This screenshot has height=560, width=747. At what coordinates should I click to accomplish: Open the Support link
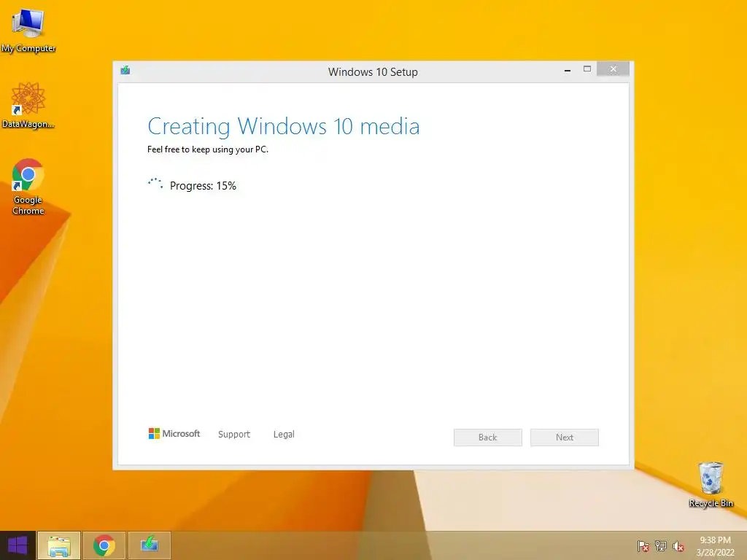234,435
